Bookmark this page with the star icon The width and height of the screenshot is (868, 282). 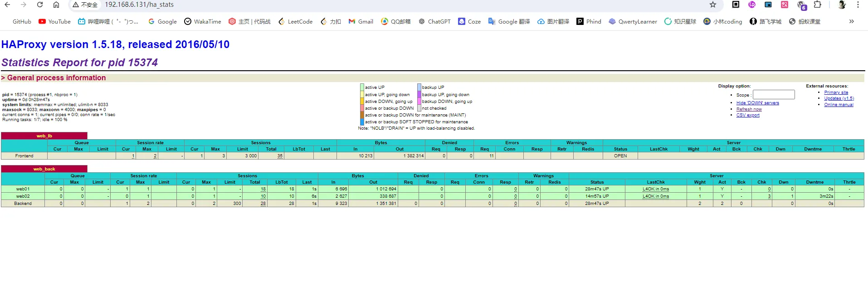click(713, 5)
